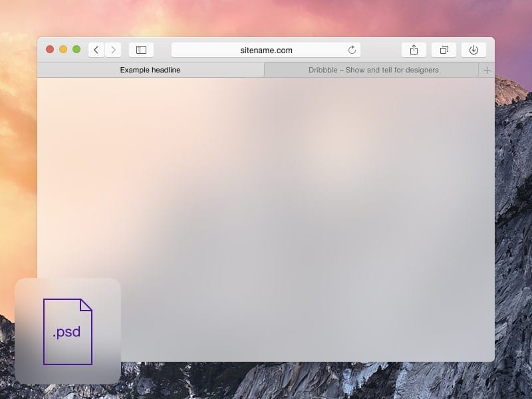Open Show All Tabs view
Viewport: 532px width, 399px height.
[444, 49]
